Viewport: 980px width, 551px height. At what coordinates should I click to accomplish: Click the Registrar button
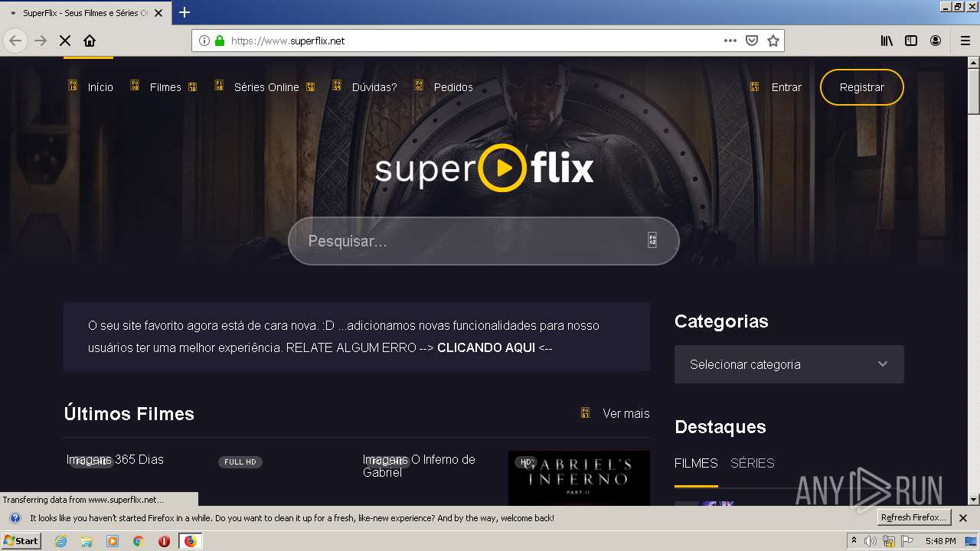click(862, 87)
